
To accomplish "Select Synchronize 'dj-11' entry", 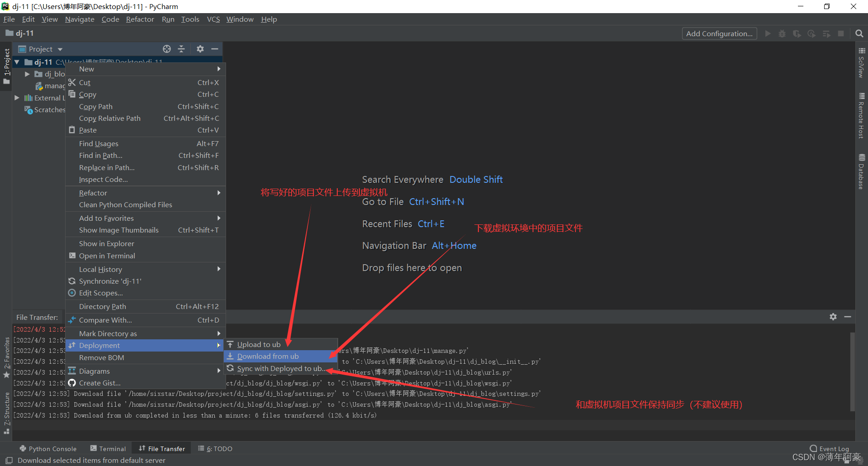I will tap(146, 281).
